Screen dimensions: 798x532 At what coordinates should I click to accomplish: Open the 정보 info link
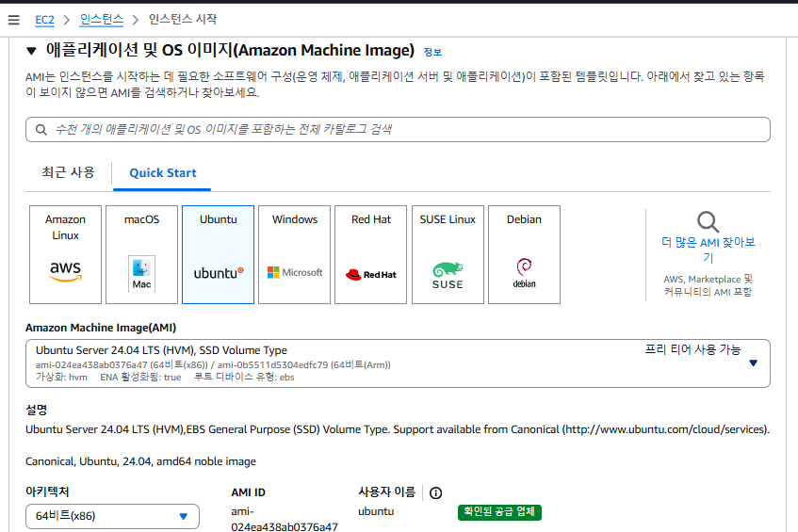432,52
